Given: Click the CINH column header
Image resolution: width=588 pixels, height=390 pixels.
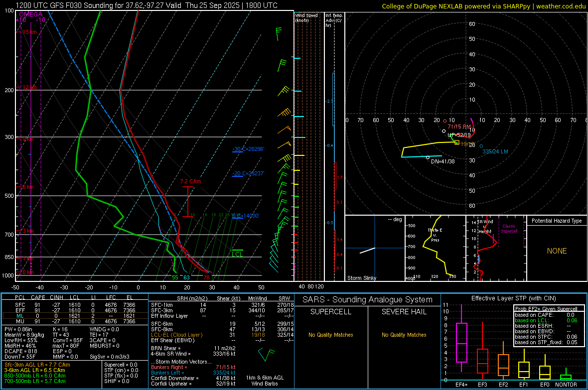Looking at the screenshot, I should tap(57, 297).
